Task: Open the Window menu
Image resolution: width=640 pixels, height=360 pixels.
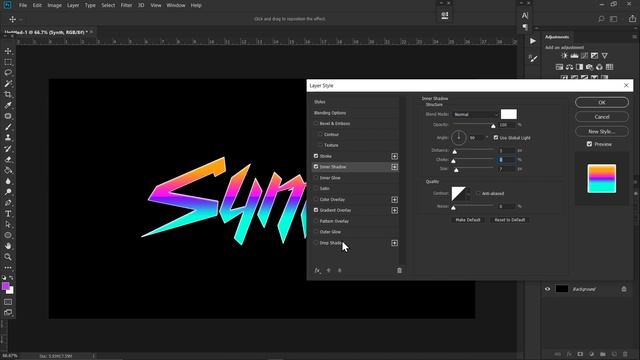Action: click(x=176, y=5)
